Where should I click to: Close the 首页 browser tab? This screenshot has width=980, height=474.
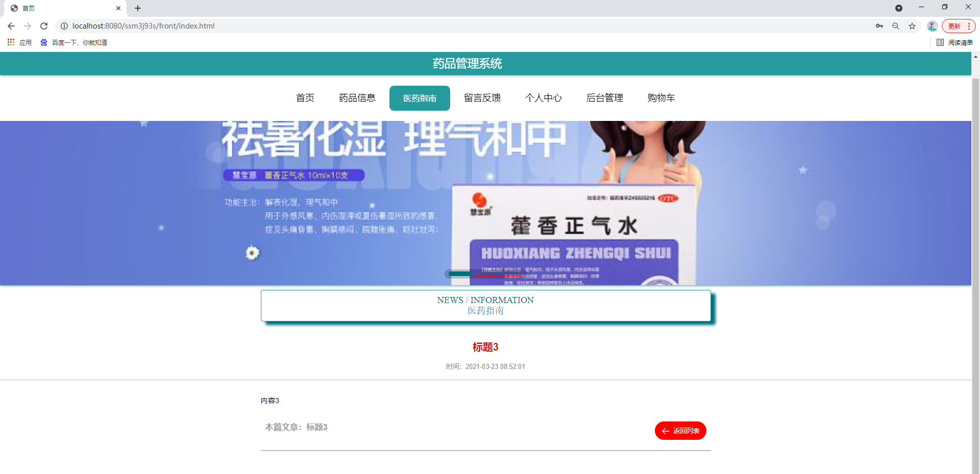(x=118, y=8)
